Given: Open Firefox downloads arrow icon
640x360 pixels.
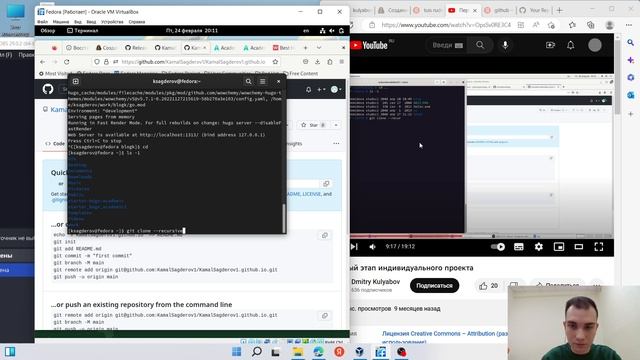Looking at the screenshot, I should [317, 62].
